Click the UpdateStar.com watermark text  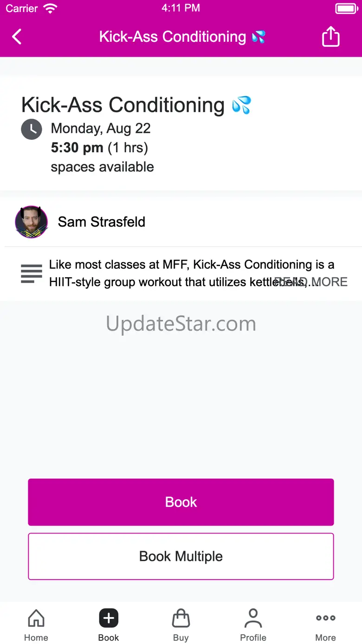point(181,324)
